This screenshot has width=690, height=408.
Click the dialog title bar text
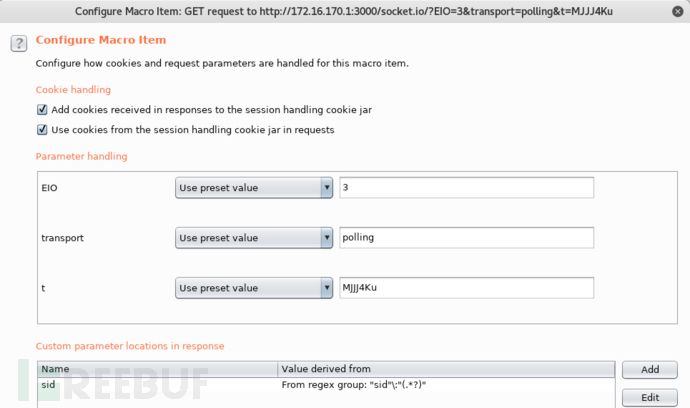(x=344, y=11)
